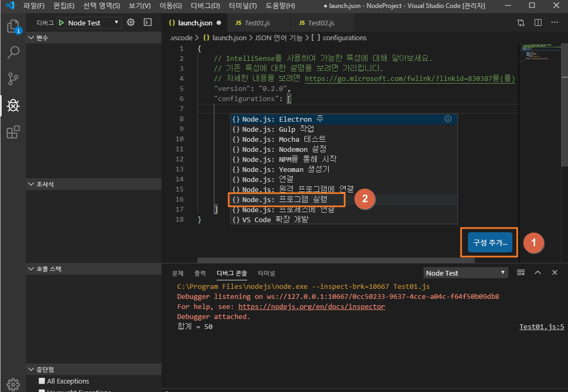The height and width of the screenshot is (392, 568).
Task: Open the 이동(G) menu
Action: (170, 6)
